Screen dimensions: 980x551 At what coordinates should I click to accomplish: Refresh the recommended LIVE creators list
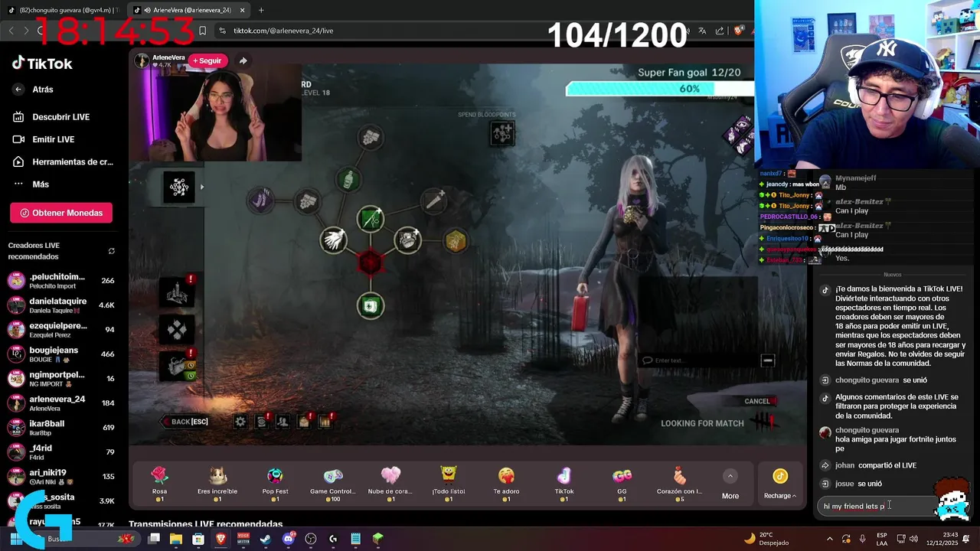[x=112, y=251]
